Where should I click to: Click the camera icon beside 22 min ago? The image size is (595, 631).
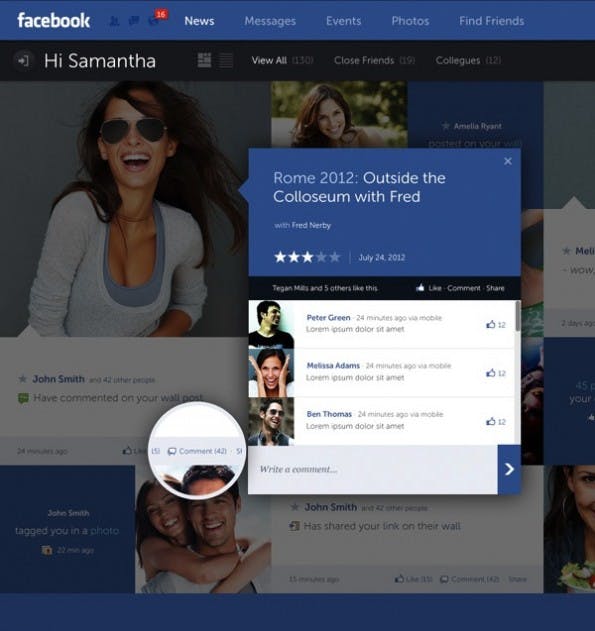(x=47, y=550)
